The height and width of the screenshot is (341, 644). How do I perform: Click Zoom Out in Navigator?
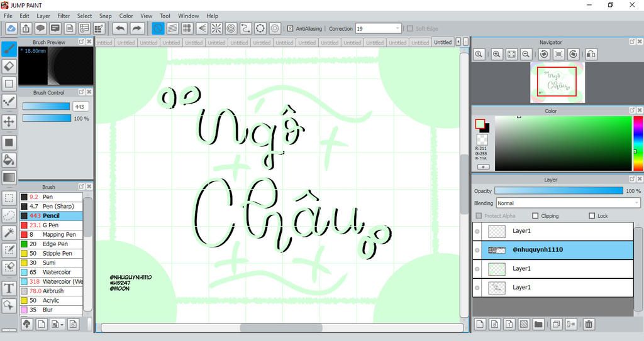(526, 54)
